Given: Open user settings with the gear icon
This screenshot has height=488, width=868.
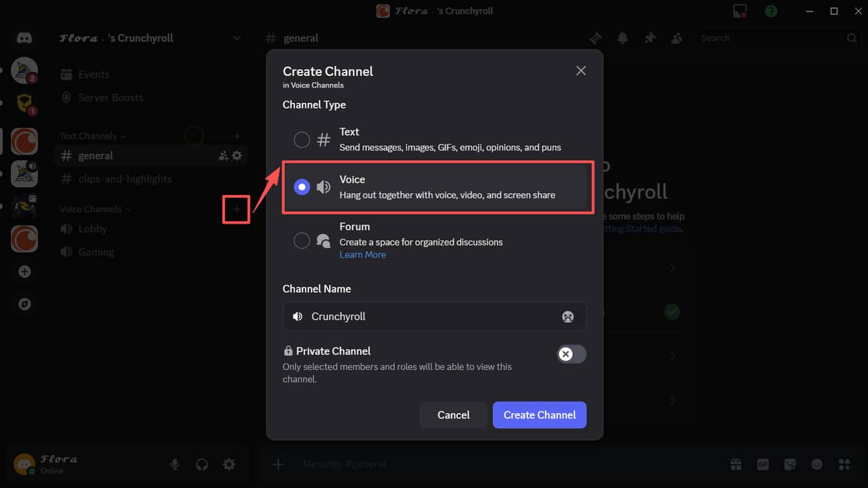Looking at the screenshot, I should pos(229,464).
